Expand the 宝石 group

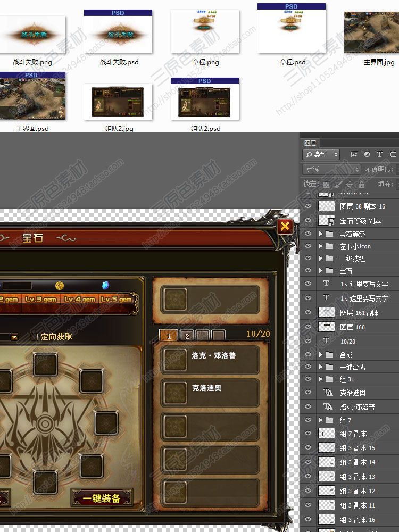tap(321, 270)
